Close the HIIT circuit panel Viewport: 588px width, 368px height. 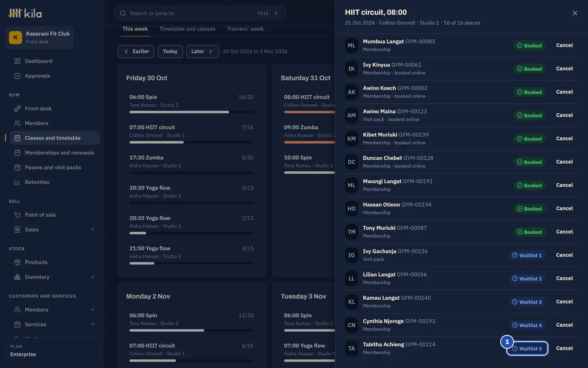tap(575, 13)
